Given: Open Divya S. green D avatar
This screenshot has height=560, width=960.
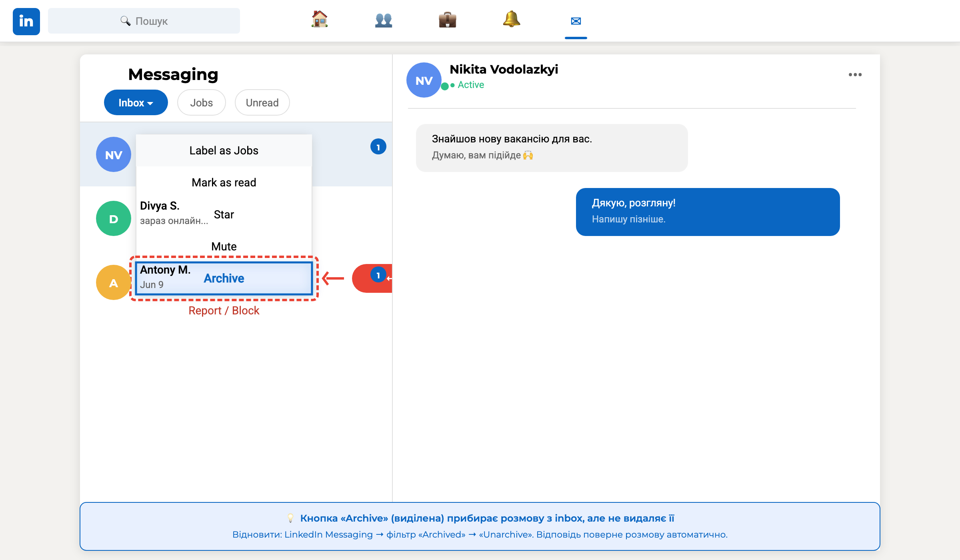Looking at the screenshot, I should pos(114,218).
